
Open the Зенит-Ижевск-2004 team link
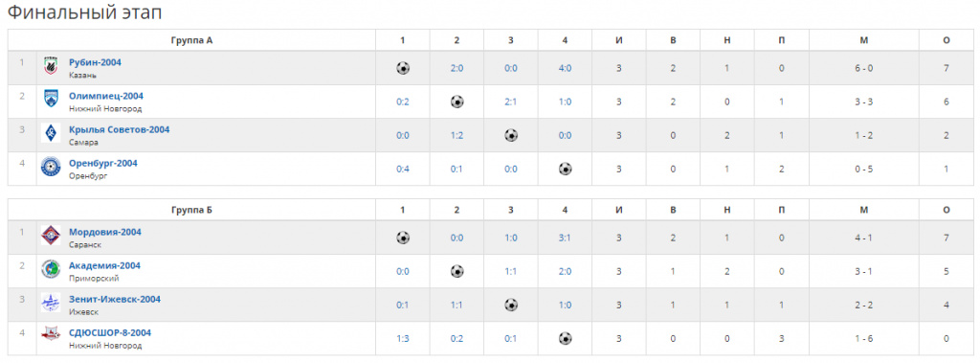[115, 299]
